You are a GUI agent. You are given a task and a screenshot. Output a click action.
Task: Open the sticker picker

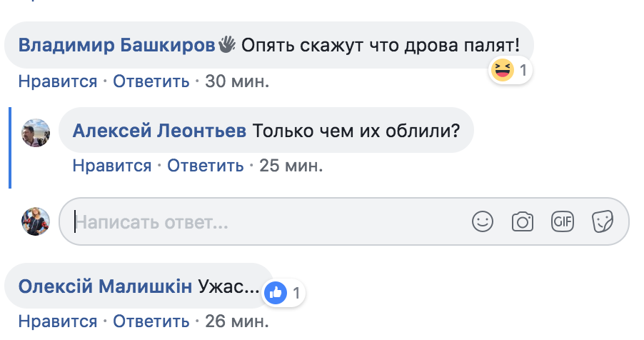pyautogui.click(x=602, y=222)
